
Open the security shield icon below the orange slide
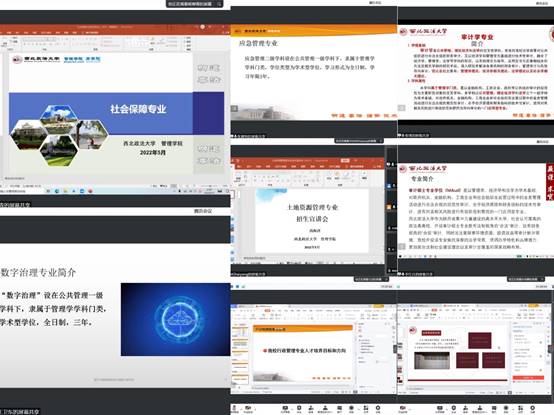[299, 409]
